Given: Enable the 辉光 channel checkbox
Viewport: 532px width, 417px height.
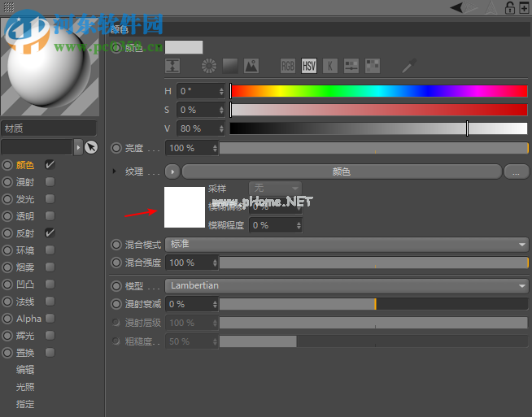Looking at the screenshot, I should [50, 335].
